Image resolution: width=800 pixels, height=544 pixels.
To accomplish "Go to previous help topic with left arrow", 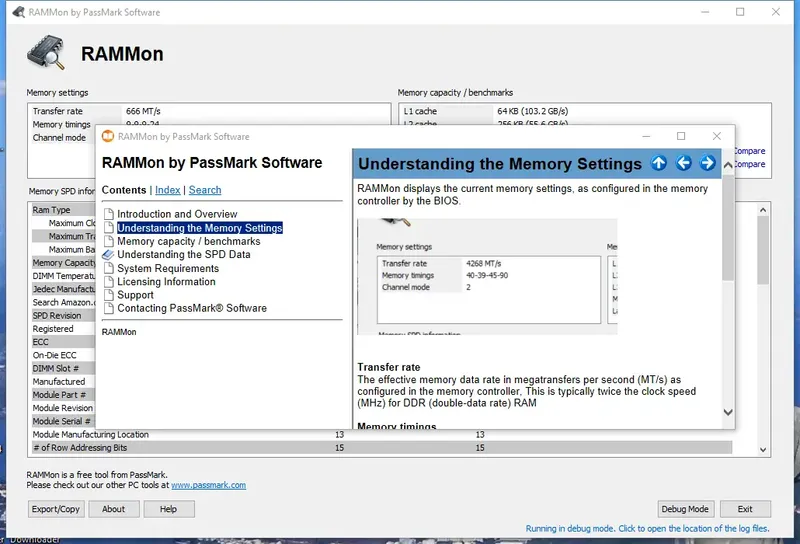I will (684, 163).
